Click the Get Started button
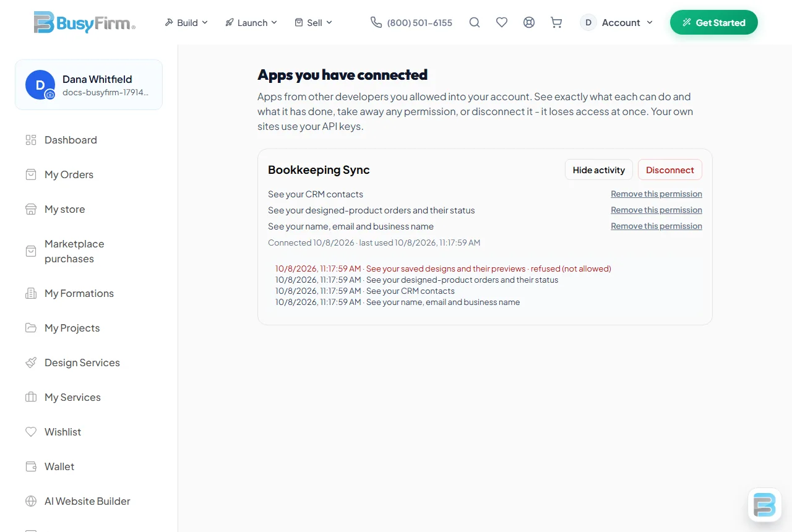This screenshot has height=532, width=792. tap(714, 22)
